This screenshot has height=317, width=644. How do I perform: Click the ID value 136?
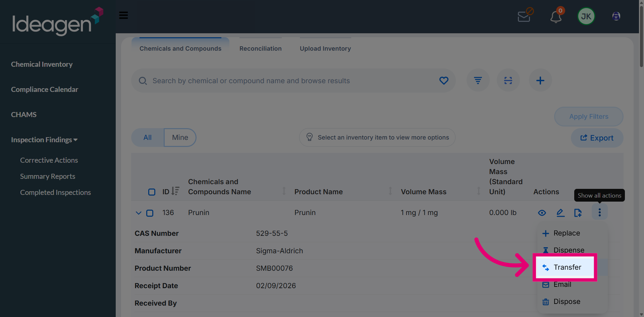click(x=168, y=213)
